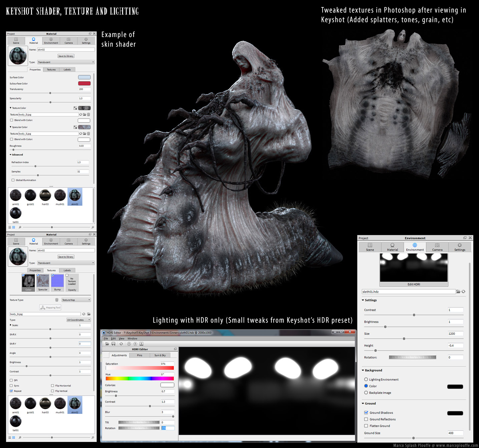479x448 pixels.
Task: Select hair03 material below Global Illumination checkbox
Action: tap(45, 197)
